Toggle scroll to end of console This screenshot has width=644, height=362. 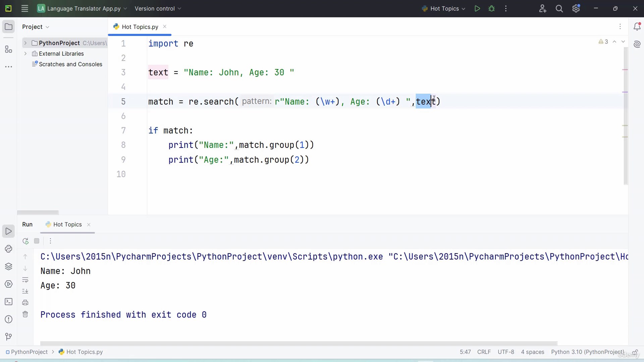click(25, 291)
